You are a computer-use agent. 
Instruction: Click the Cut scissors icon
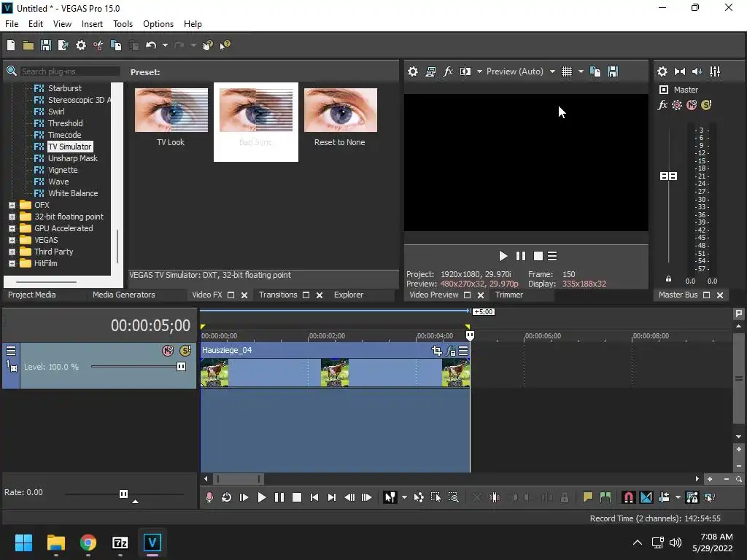pos(98,45)
